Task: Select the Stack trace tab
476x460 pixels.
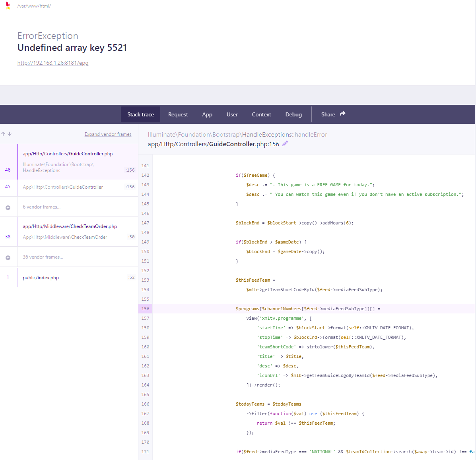Action: coord(140,114)
